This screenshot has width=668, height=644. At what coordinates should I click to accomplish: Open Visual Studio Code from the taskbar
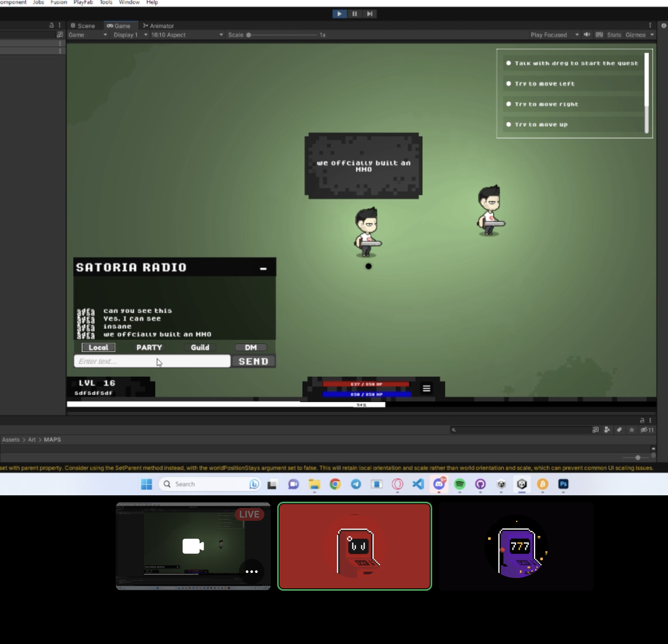418,484
